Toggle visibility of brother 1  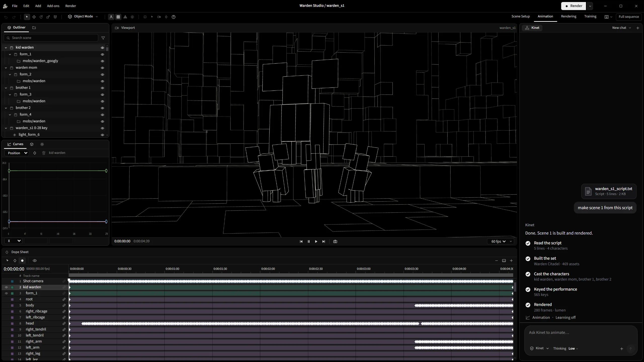click(102, 88)
